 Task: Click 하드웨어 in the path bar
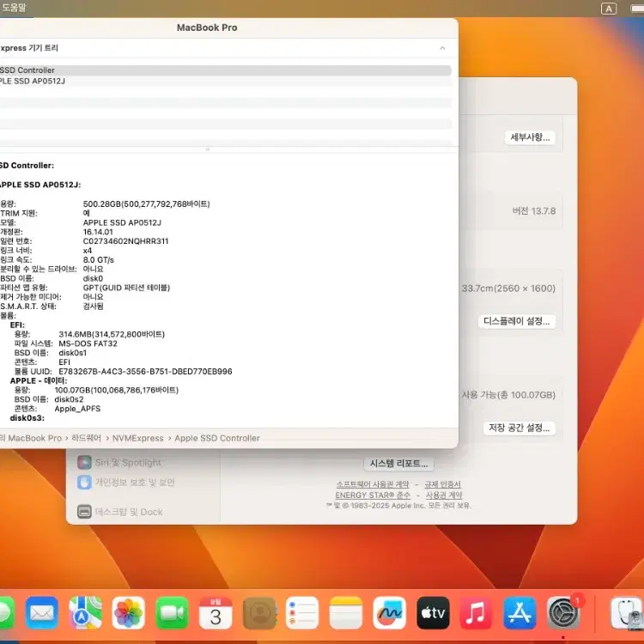tap(86, 438)
